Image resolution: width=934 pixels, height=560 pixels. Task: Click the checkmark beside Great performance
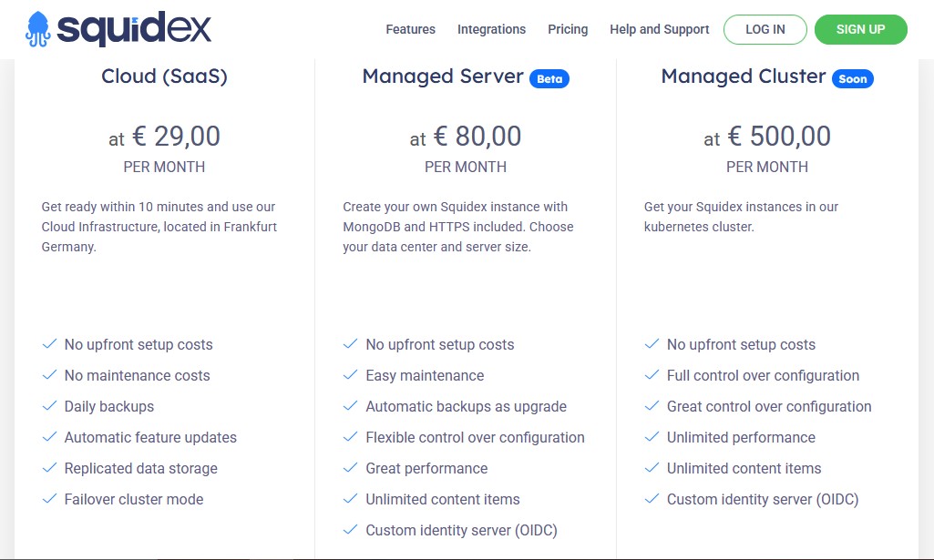pyautogui.click(x=351, y=468)
